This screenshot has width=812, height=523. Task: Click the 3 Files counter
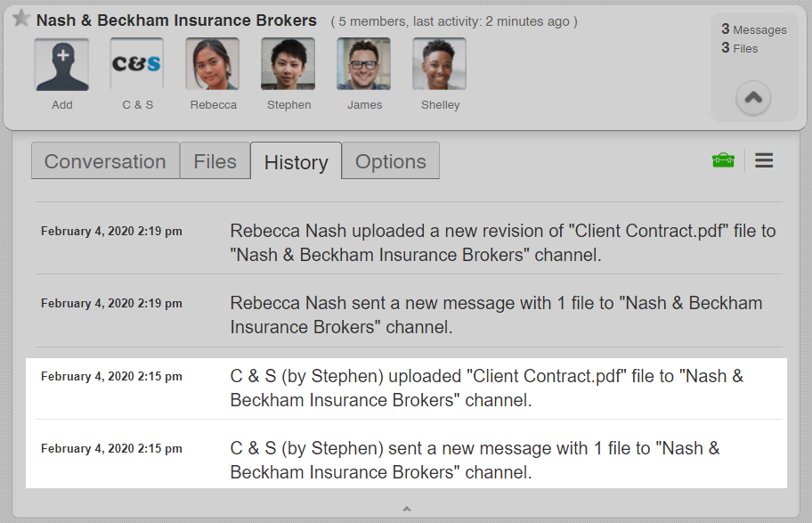[739, 48]
